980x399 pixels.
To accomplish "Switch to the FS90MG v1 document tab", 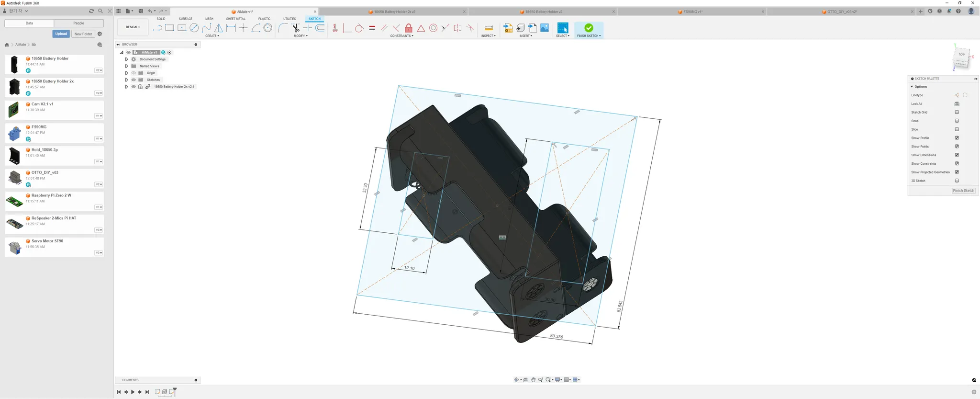I will (x=692, y=11).
